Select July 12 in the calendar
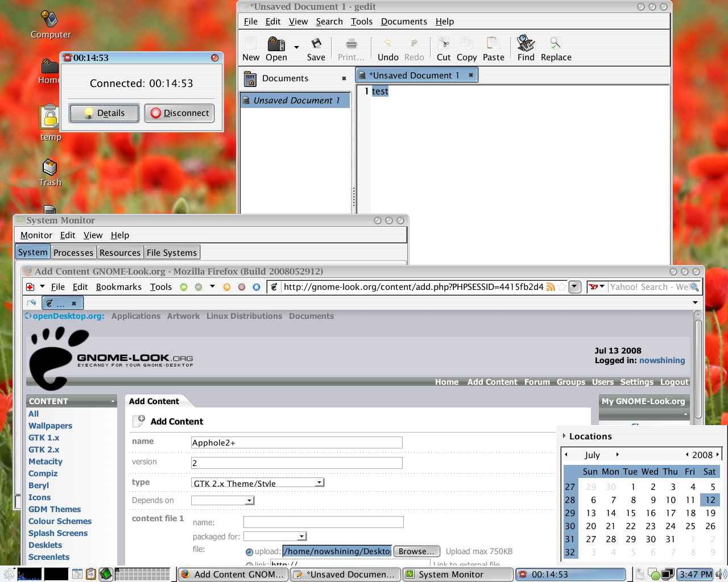This screenshot has height=582, width=728. pos(710,500)
